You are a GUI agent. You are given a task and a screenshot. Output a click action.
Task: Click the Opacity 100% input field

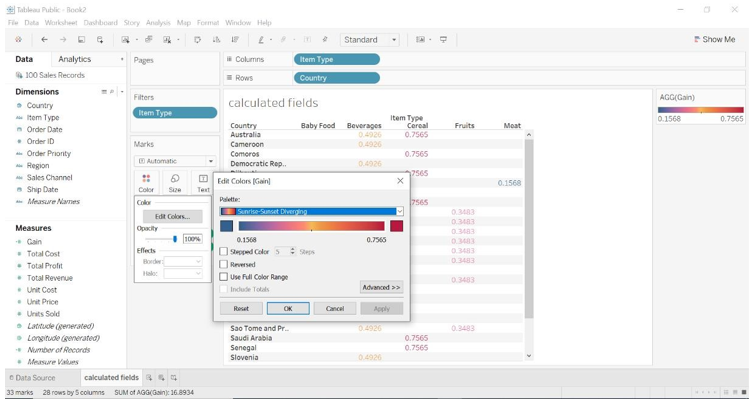coord(192,239)
